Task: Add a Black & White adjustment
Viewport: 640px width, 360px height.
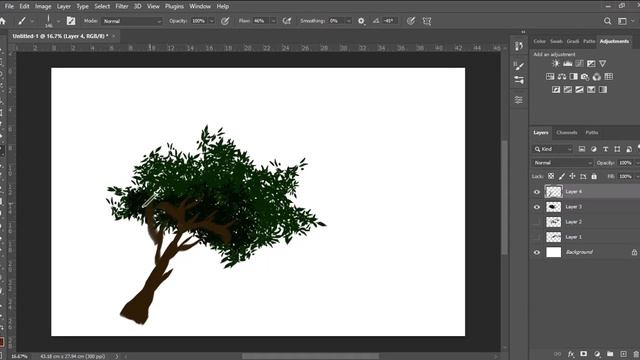Action: (x=573, y=77)
